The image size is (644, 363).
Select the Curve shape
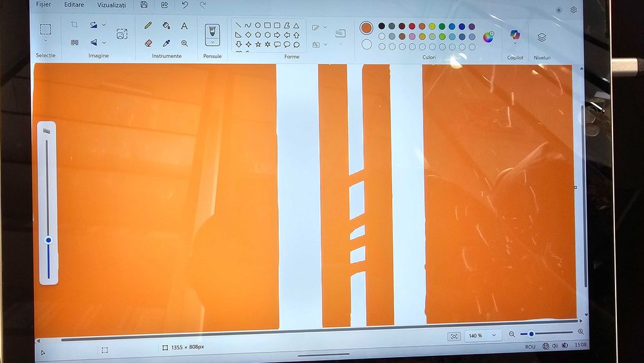point(248,26)
